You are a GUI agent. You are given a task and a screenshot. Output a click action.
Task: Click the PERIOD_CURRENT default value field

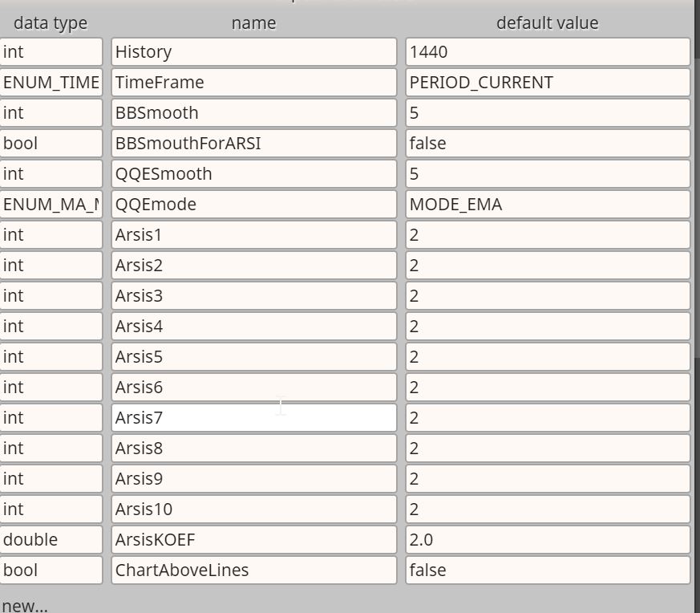[x=548, y=82]
